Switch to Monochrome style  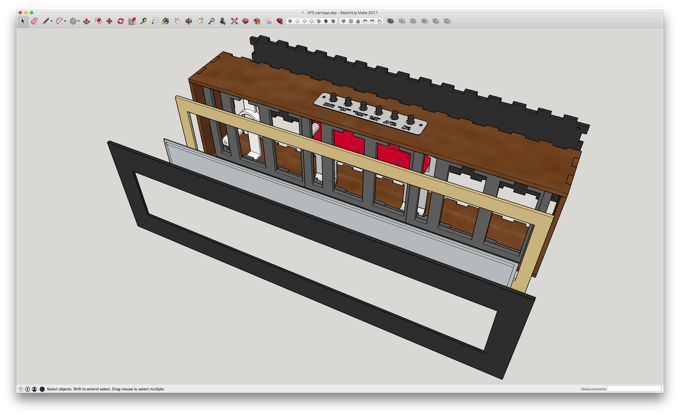click(x=333, y=21)
